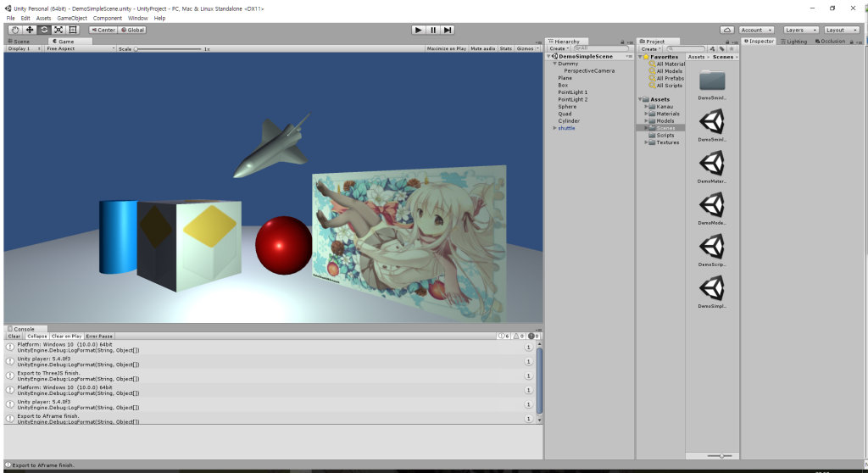
Task: Toggle Center pivot mode
Action: (103, 30)
